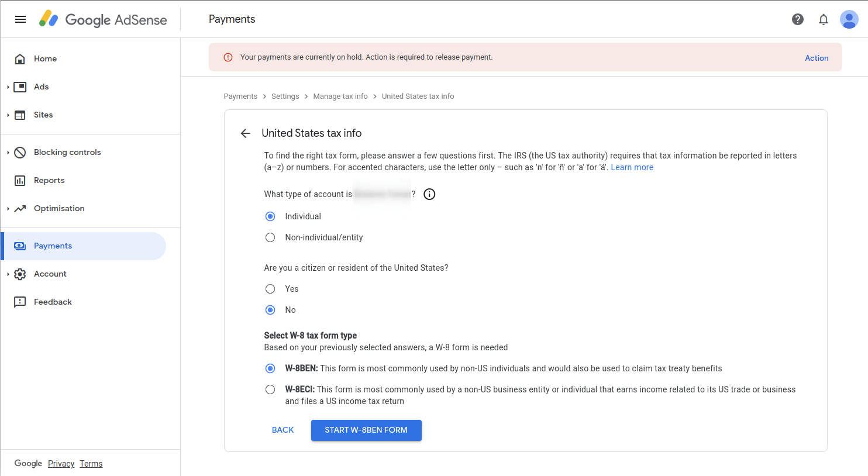
Task: Click the Account gear icon
Action: coord(20,274)
